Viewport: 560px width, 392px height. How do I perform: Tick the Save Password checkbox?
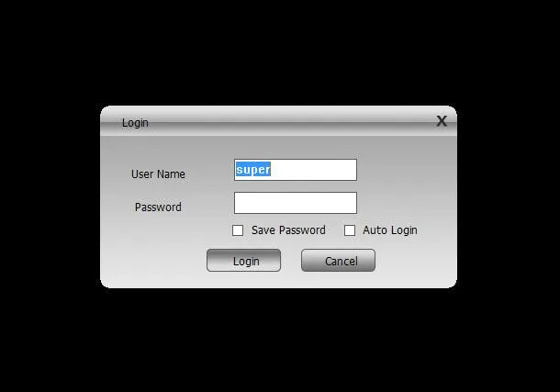(x=238, y=230)
